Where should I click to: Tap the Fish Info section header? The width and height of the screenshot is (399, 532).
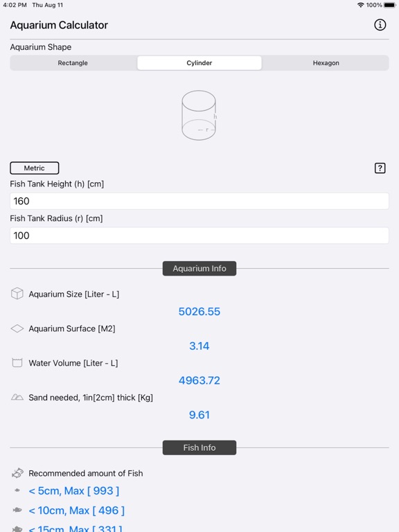pos(199,447)
